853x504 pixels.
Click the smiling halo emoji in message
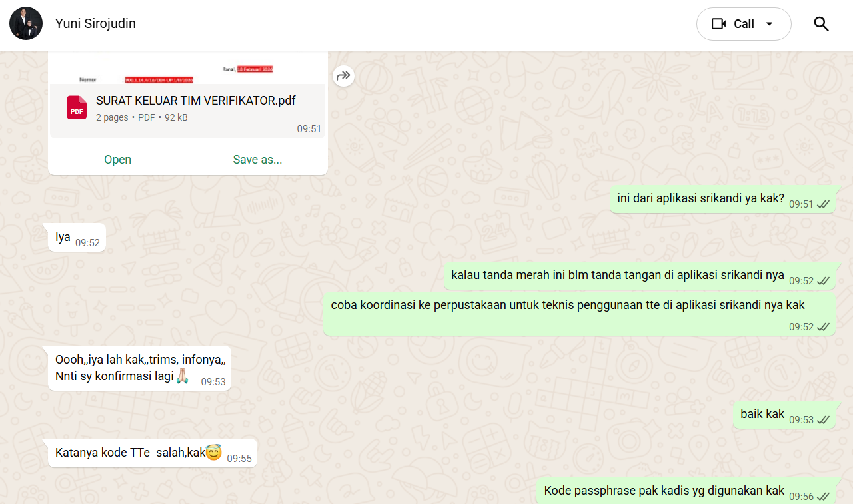coord(213,453)
